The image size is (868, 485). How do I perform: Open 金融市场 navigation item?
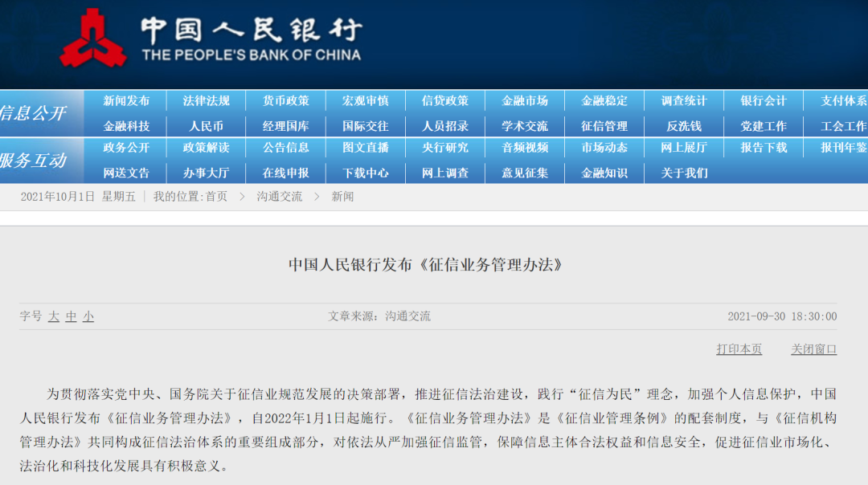(x=525, y=100)
